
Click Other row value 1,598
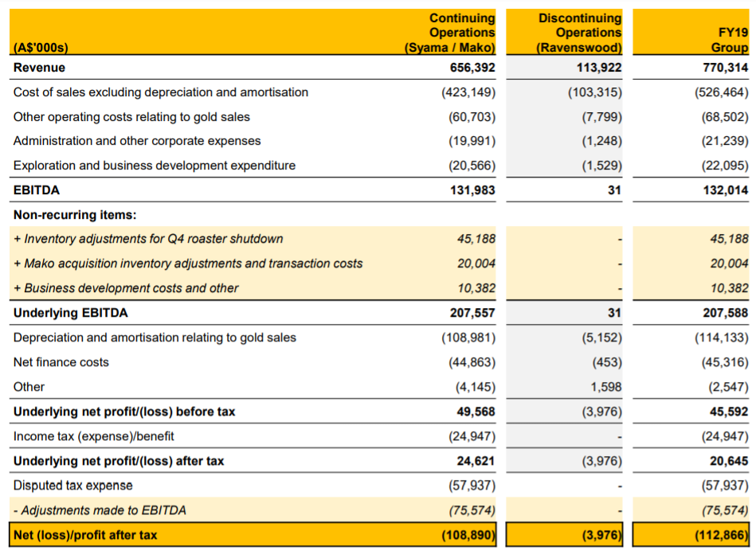[x=606, y=387]
